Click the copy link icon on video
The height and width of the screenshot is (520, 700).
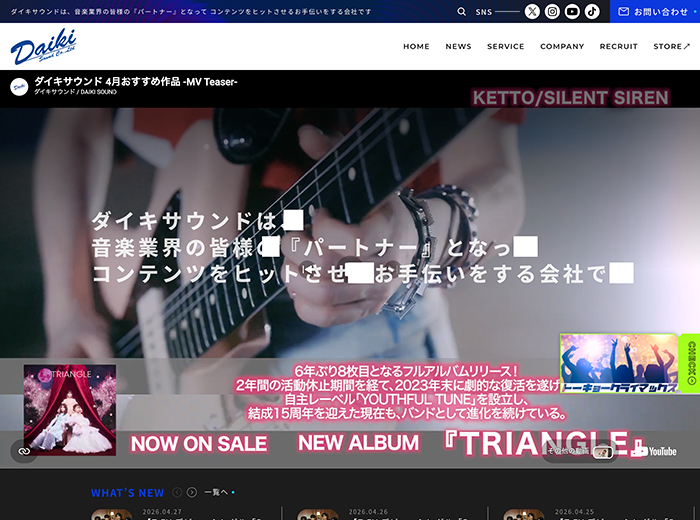tap(23, 451)
